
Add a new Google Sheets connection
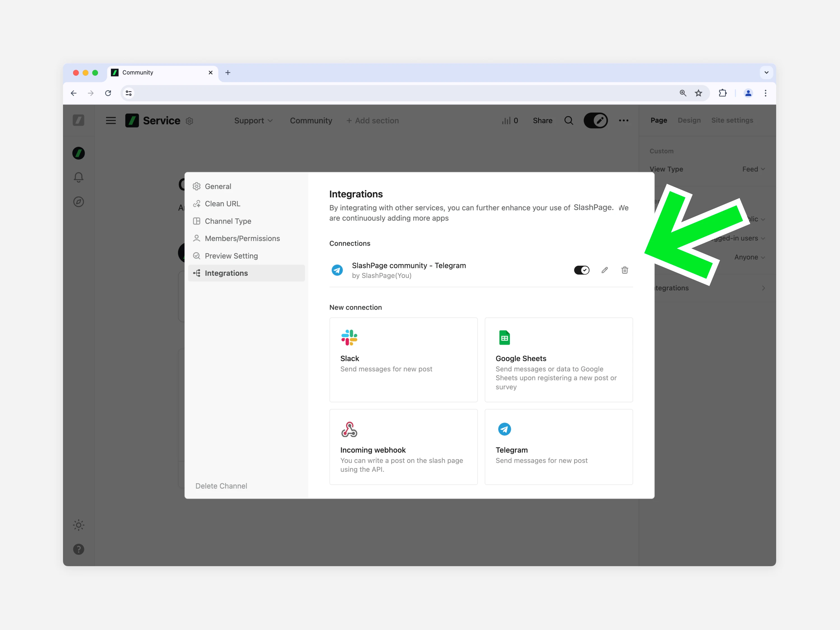[559, 360]
